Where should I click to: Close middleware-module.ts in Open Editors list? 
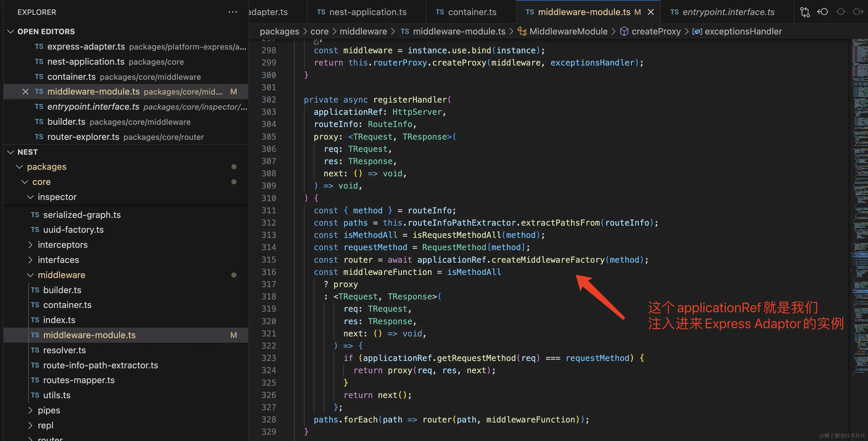[x=25, y=92]
